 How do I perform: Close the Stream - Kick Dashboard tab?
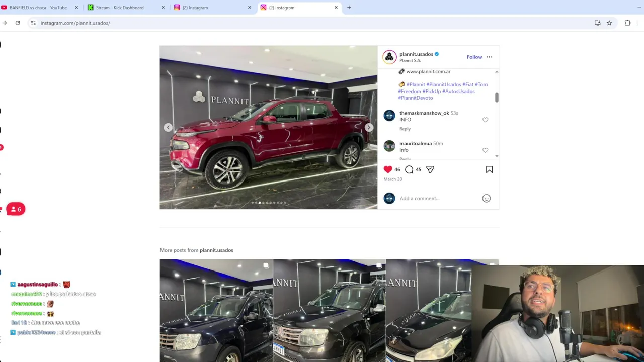163,7
